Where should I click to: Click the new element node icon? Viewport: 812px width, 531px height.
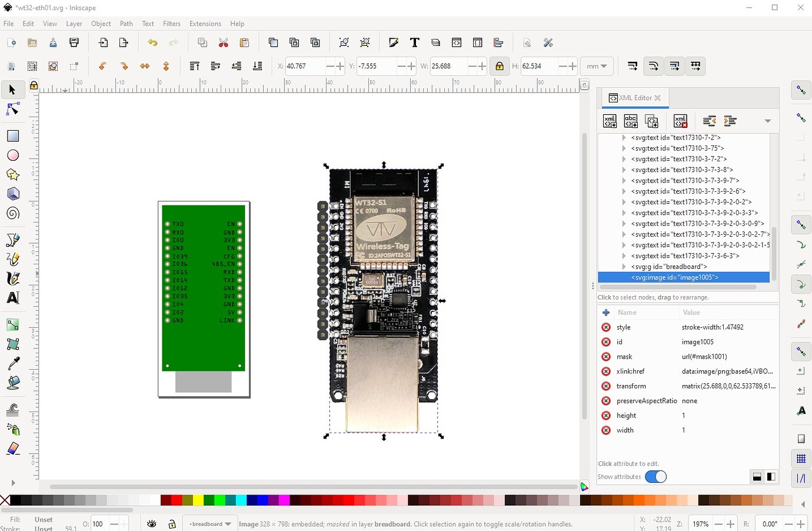coord(610,121)
